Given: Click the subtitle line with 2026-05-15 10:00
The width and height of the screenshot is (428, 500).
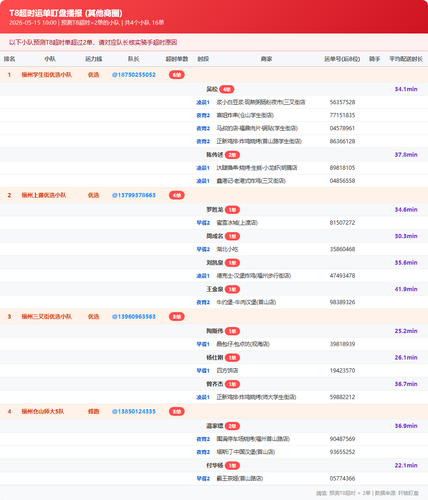Looking at the screenshot, I should (x=87, y=23).
